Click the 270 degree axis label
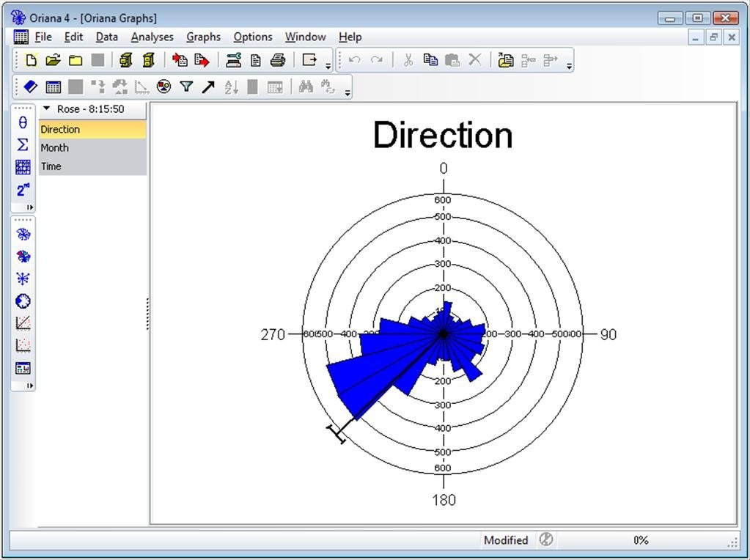The image size is (750, 560). (273, 334)
